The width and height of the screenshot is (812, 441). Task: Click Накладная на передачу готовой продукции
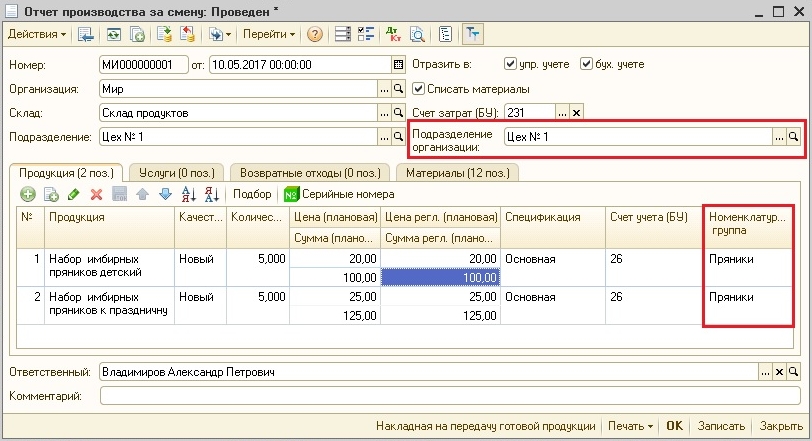point(485,427)
